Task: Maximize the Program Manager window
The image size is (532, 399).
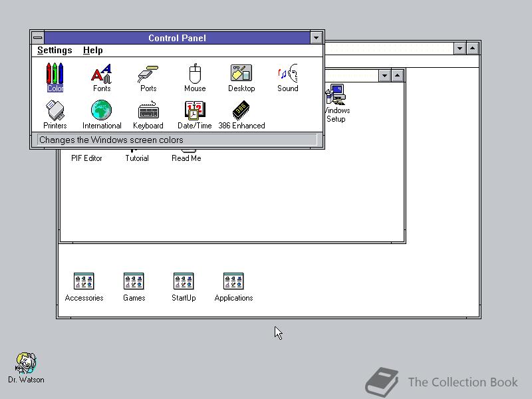Action: coord(473,48)
